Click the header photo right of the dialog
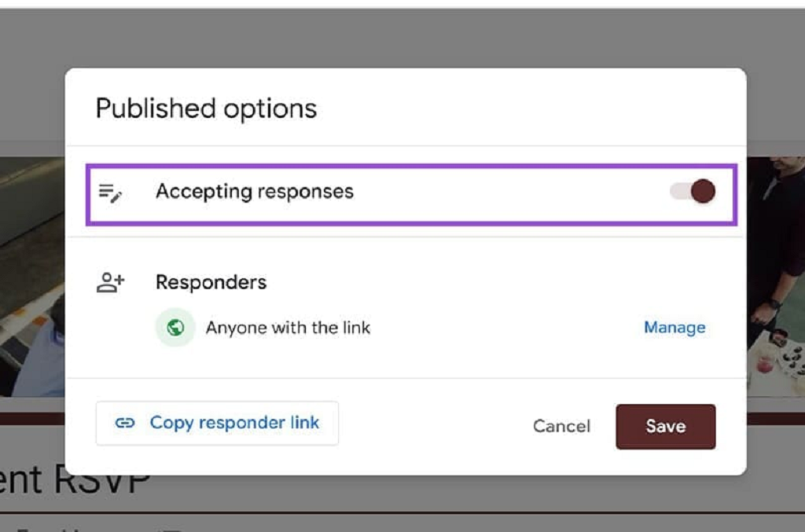Screen dimensions: 805x532 [x=774, y=275]
